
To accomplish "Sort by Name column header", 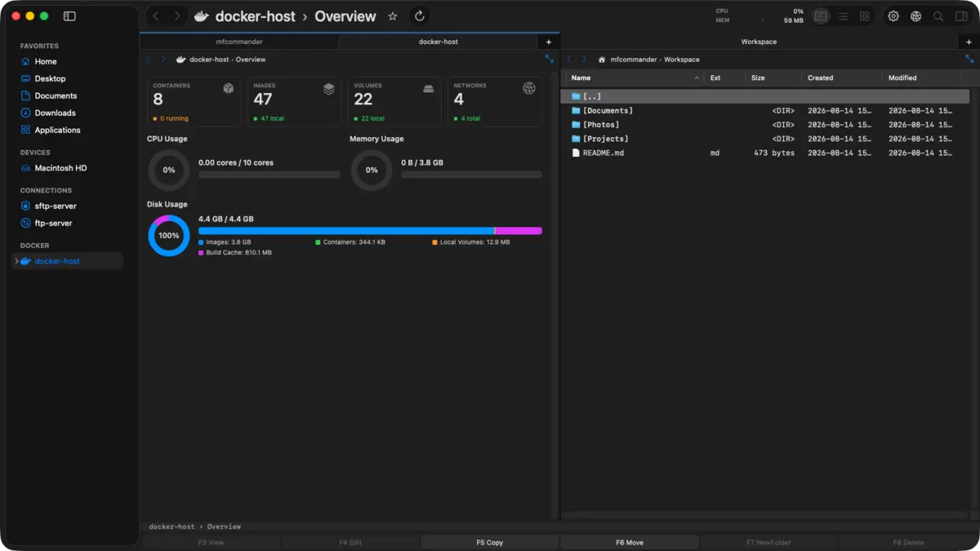I will pyautogui.click(x=634, y=78).
